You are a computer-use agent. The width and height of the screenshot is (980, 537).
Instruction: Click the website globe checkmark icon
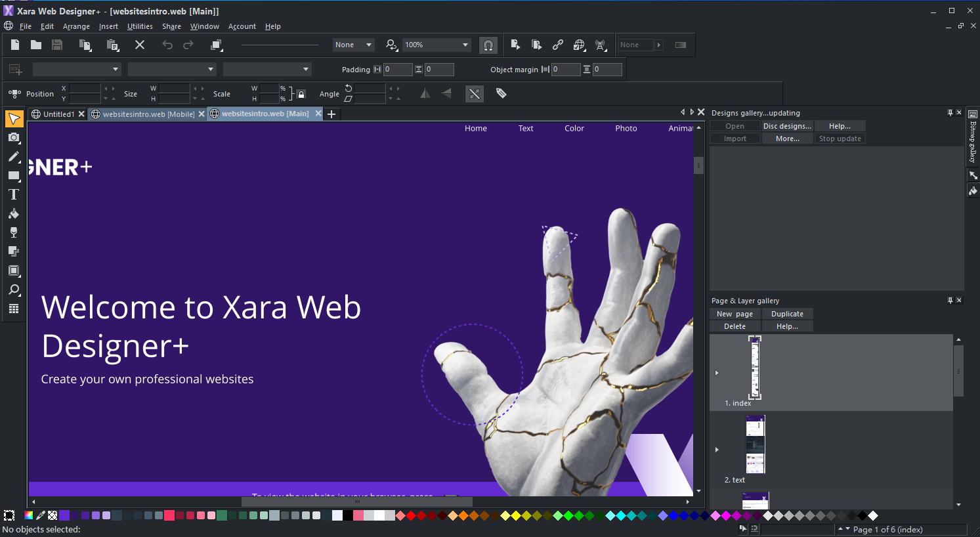579,45
